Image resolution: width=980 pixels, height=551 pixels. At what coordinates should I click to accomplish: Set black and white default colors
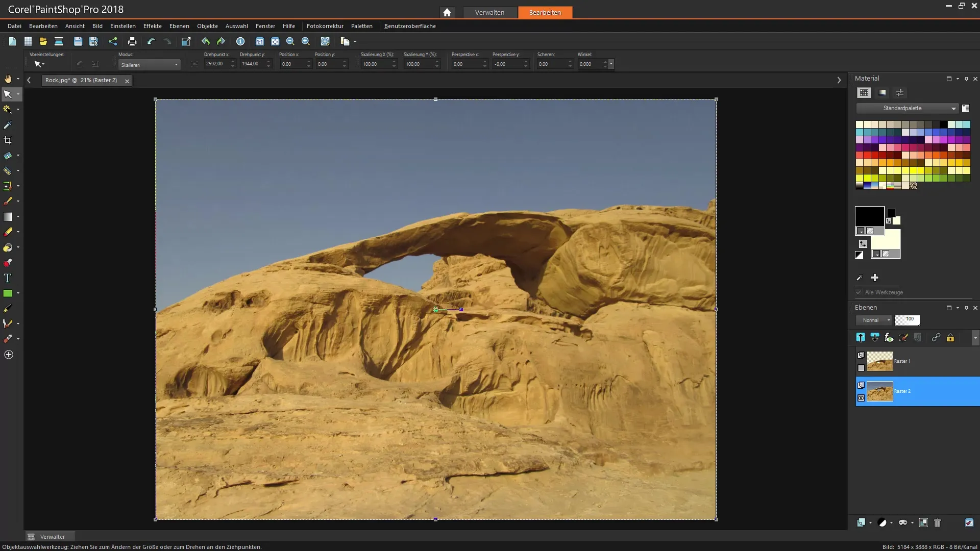tap(859, 255)
